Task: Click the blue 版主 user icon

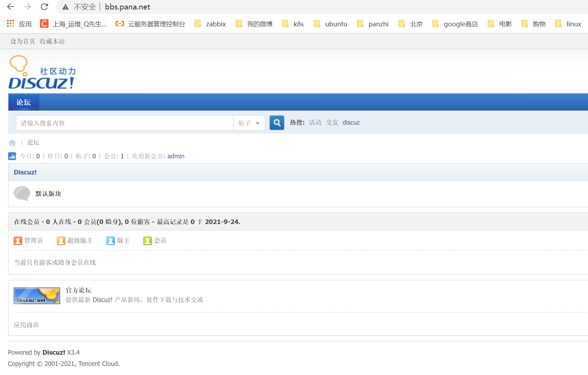Action: [x=111, y=241]
